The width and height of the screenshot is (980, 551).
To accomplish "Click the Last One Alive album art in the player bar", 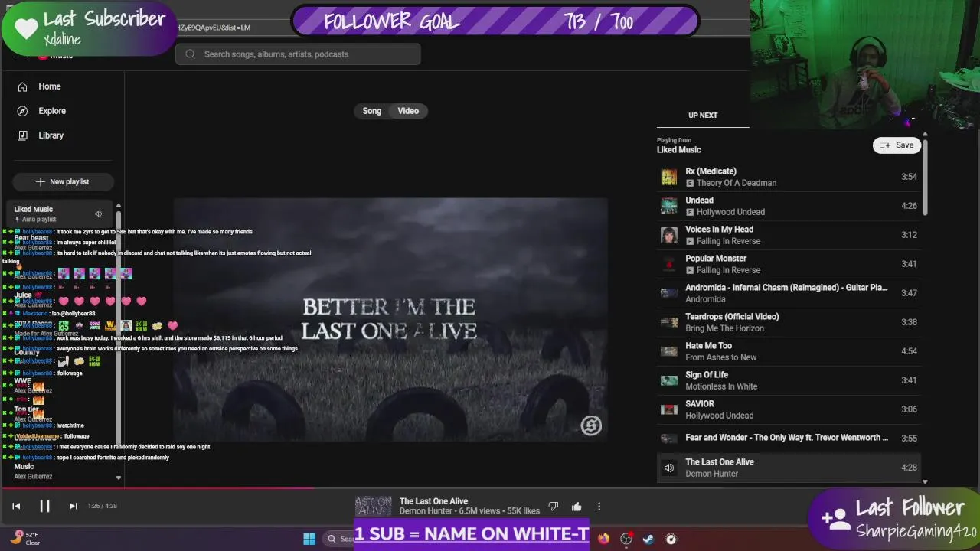I will [x=374, y=506].
